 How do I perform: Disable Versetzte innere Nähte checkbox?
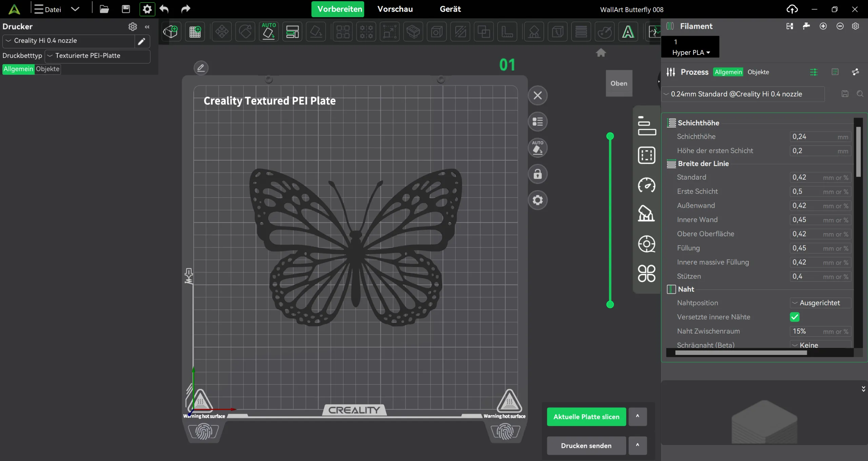[795, 317]
